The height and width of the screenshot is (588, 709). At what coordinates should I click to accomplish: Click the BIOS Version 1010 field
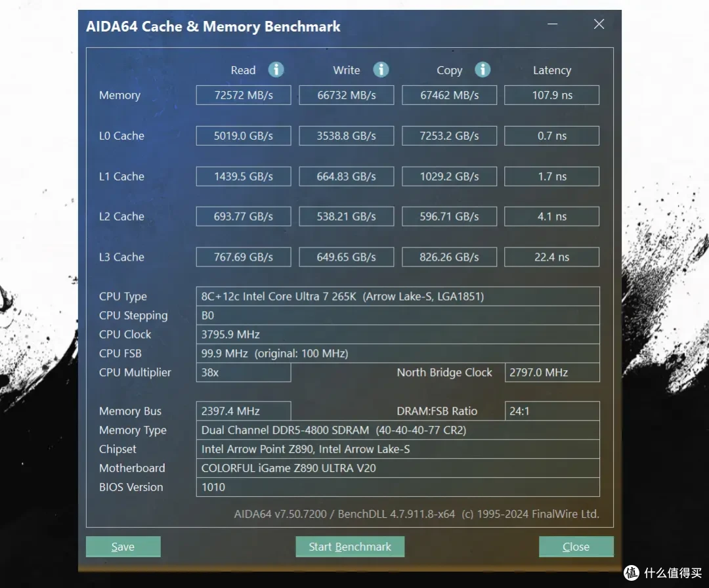[398, 487]
